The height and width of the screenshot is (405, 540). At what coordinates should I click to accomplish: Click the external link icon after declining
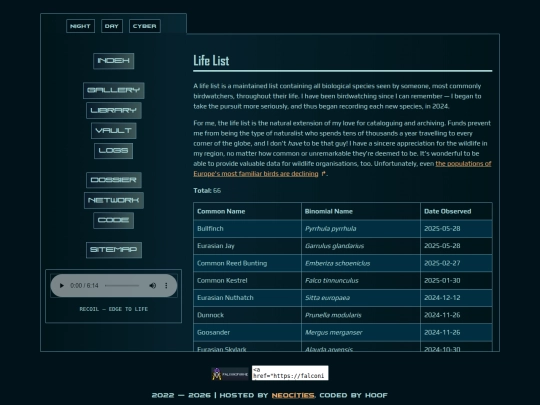(323, 174)
